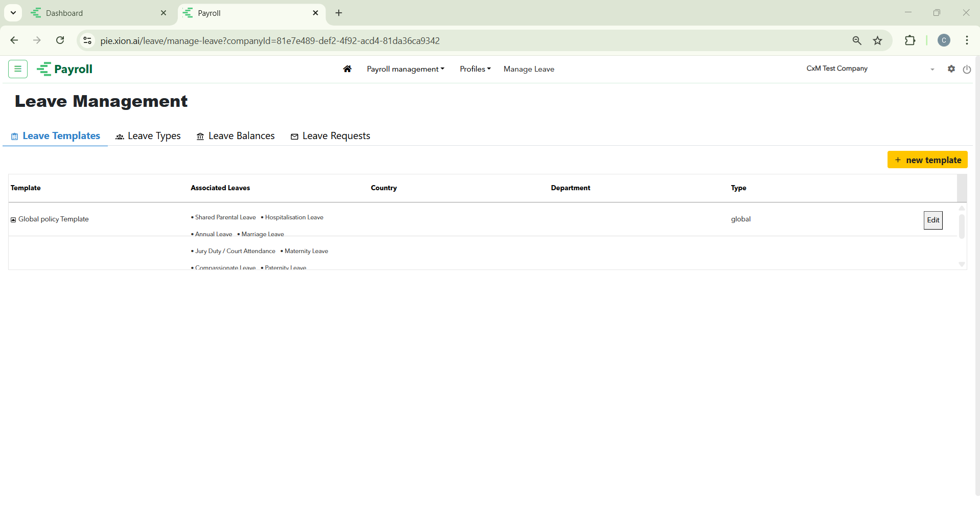Open the Profiles dropdown menu
Image resolution: width=980 pixels, height=519 pixels.
(475, 69)
